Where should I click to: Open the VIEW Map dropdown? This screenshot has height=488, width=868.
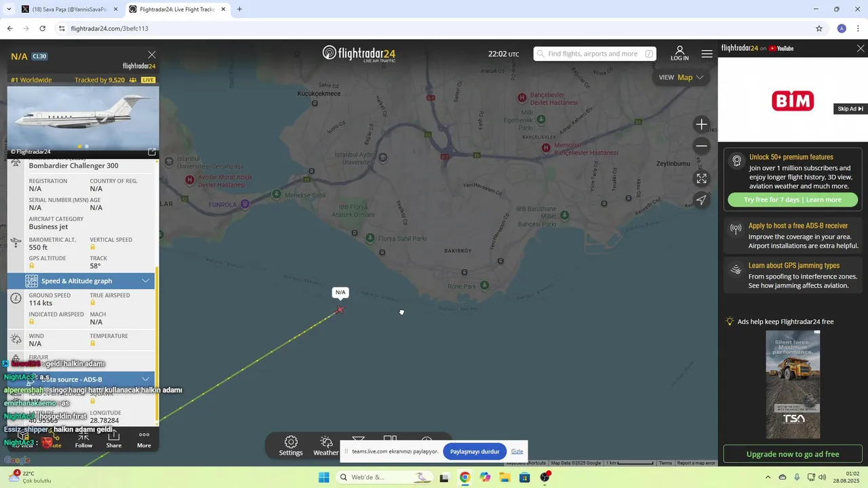pos(681,77)
